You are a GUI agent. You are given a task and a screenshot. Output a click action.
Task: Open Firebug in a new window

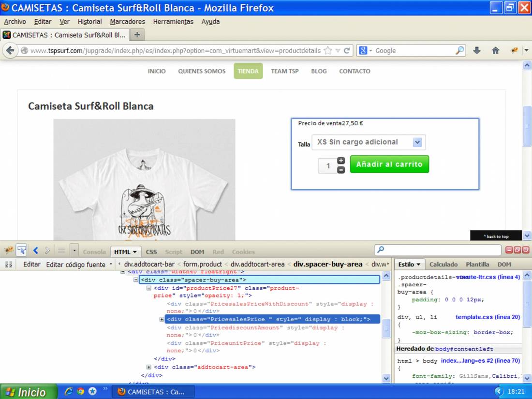click(x=517, y=250)
